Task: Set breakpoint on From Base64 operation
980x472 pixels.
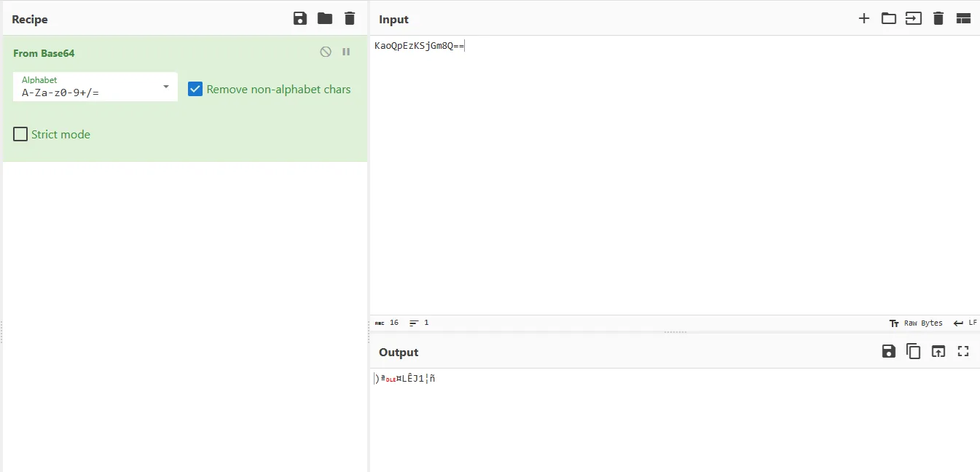Action: coord(346,52)
